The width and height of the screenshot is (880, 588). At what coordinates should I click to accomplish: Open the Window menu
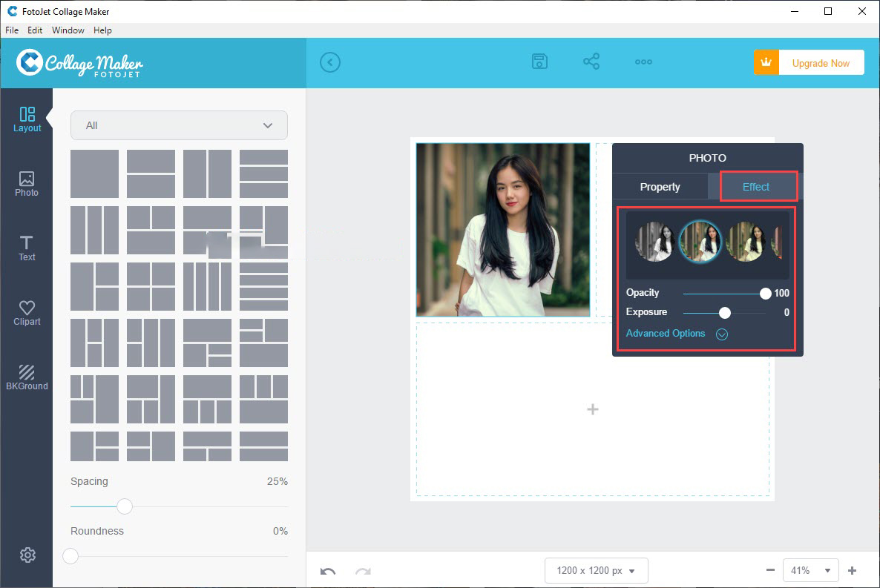68,30
